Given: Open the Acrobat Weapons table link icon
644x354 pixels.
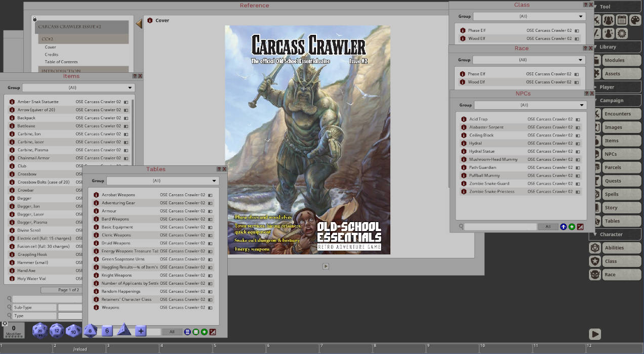Looking at the screenshot, I should (x=96, y=195).
